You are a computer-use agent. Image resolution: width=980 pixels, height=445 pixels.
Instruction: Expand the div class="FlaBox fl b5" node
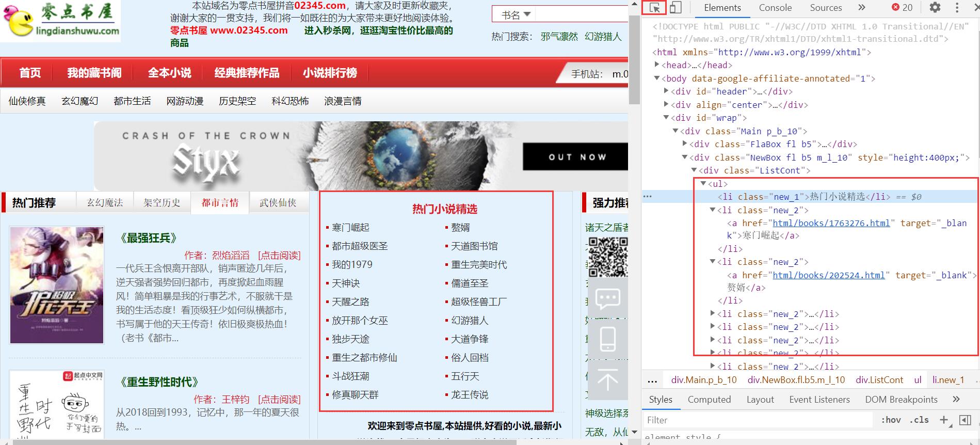685,144
